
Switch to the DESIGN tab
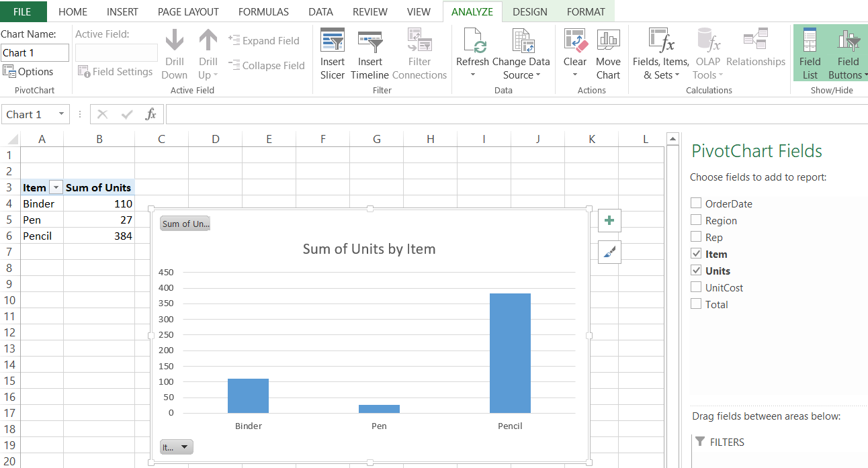529,11
